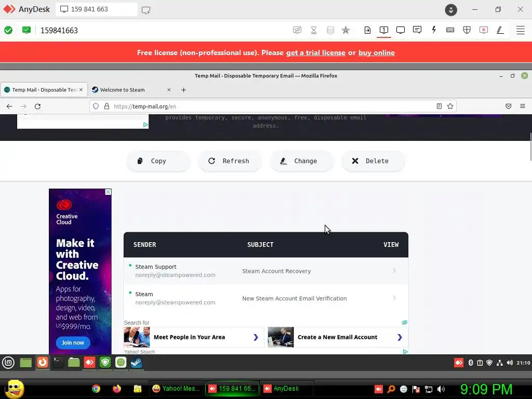This screenshot has width=532, height=399.
Task: Go back with Firefox back arrow
Action: (9, 106)
